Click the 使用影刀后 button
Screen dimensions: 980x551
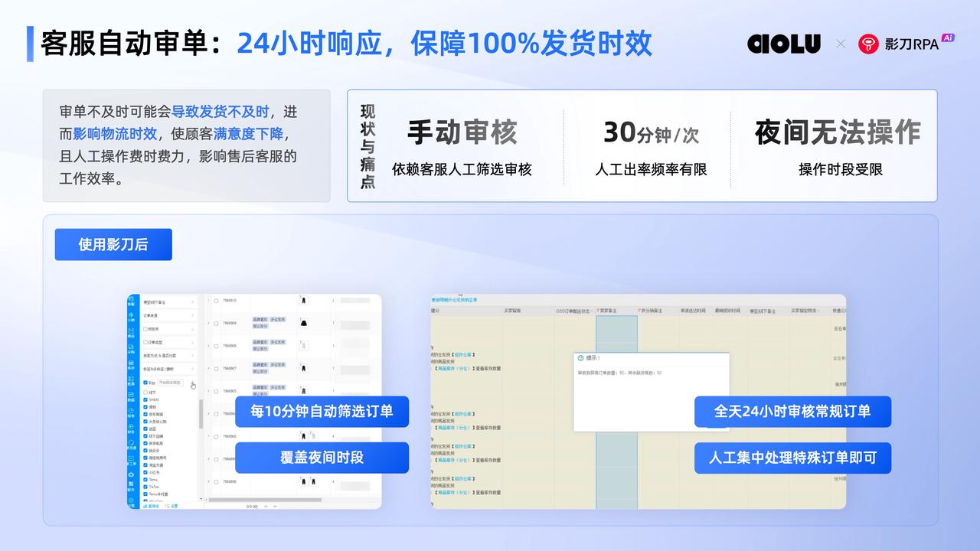pos(113,245)
